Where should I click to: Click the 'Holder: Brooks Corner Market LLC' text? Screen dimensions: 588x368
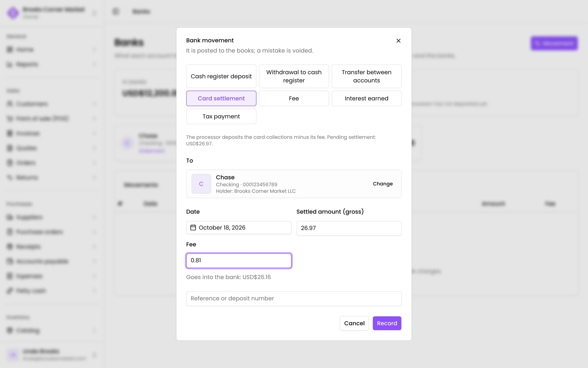coord(256,191)
